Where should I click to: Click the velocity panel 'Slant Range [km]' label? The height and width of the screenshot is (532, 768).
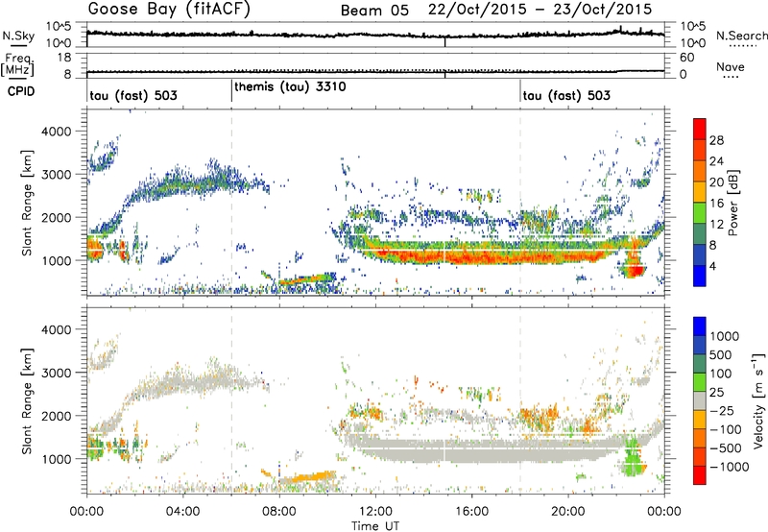pos(27,401)
